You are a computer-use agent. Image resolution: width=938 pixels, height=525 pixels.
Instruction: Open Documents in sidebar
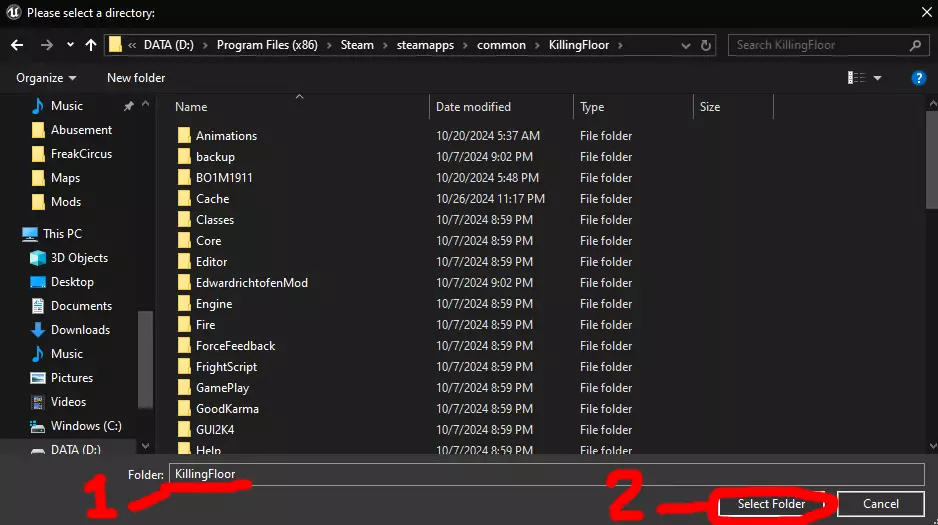(x=81, y=306)
